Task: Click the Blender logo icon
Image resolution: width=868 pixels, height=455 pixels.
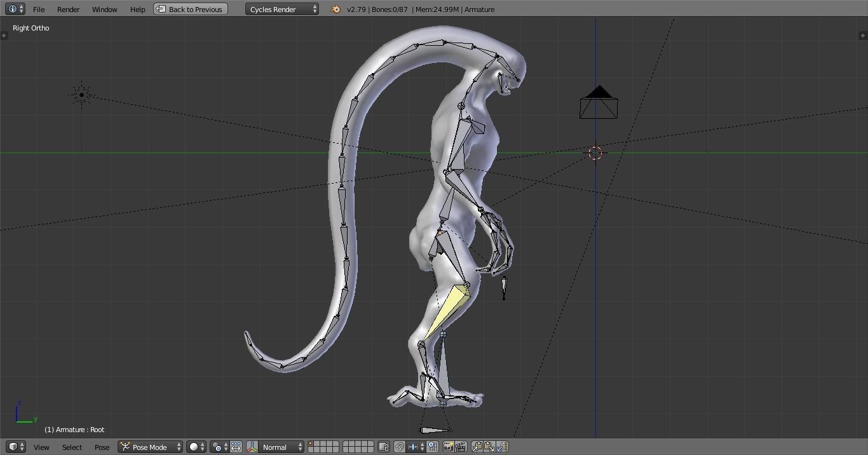Action: 336,9
